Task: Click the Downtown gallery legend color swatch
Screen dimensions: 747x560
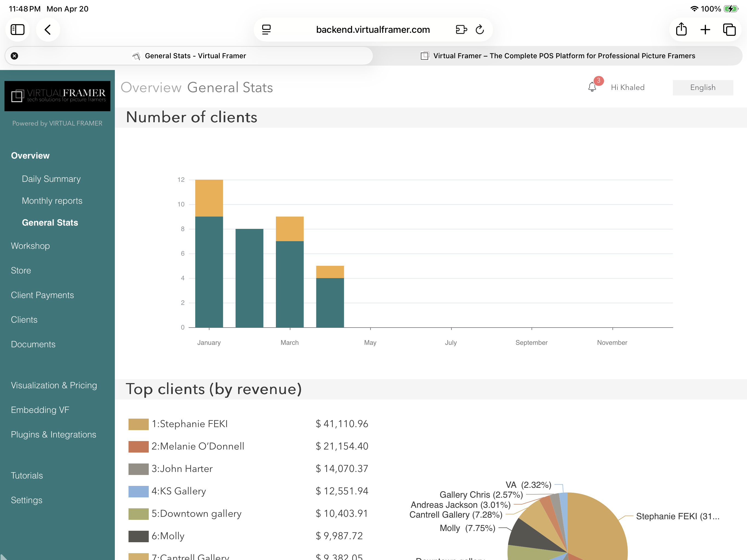Action: pos(138,514)
